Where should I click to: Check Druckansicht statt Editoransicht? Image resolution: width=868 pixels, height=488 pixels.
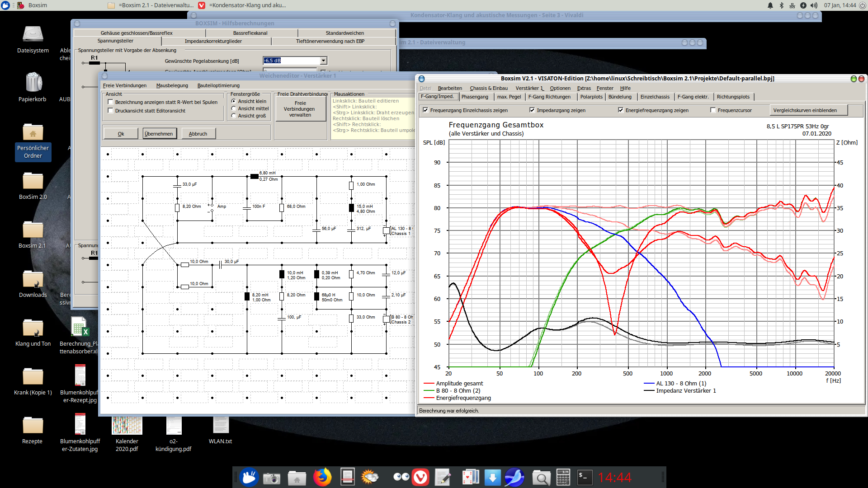coord(111,111)
